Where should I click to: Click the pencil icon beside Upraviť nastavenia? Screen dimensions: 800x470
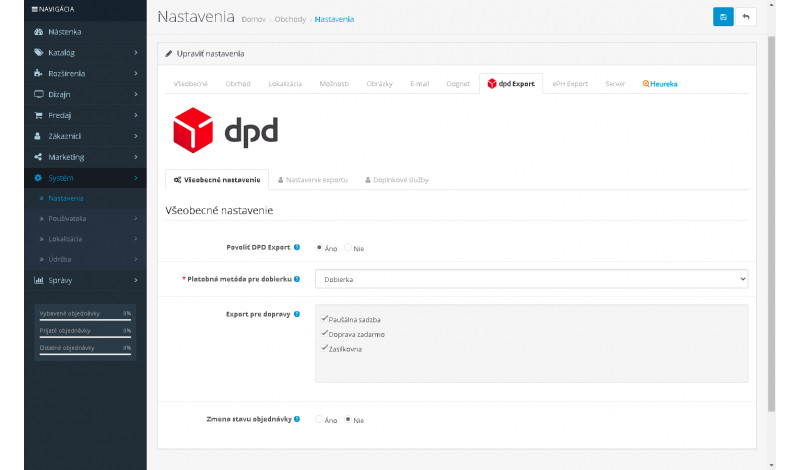click(x=169, y=54)
